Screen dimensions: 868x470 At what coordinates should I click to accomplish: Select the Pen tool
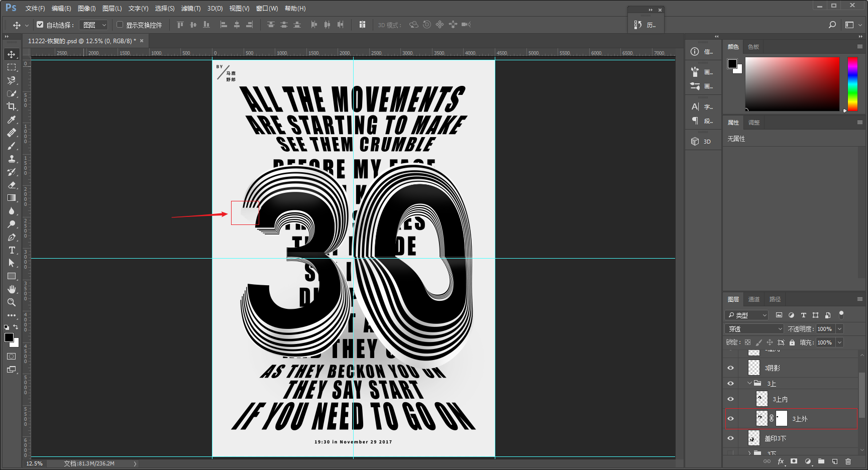11,237
